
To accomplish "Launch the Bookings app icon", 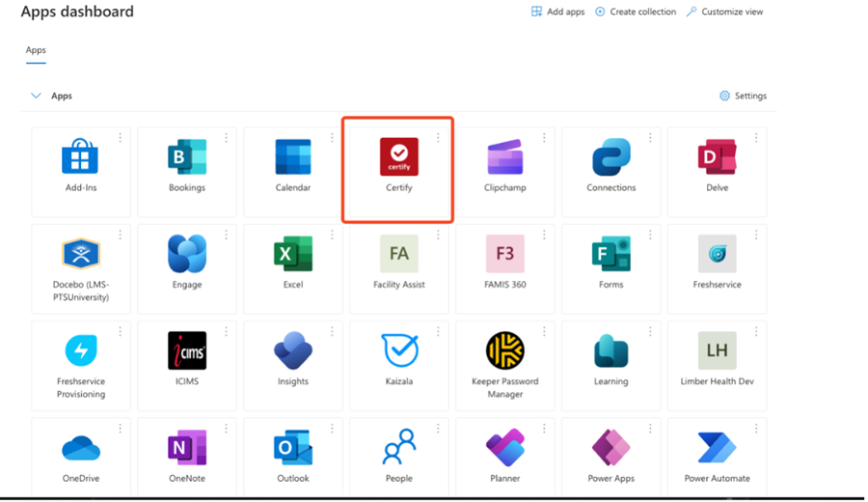I will tap(187, 156).
